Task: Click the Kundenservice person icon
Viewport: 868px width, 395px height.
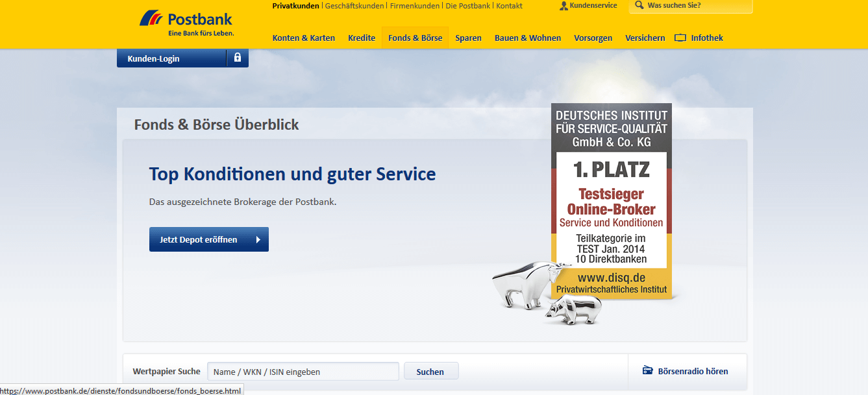Action: point(564,6)
